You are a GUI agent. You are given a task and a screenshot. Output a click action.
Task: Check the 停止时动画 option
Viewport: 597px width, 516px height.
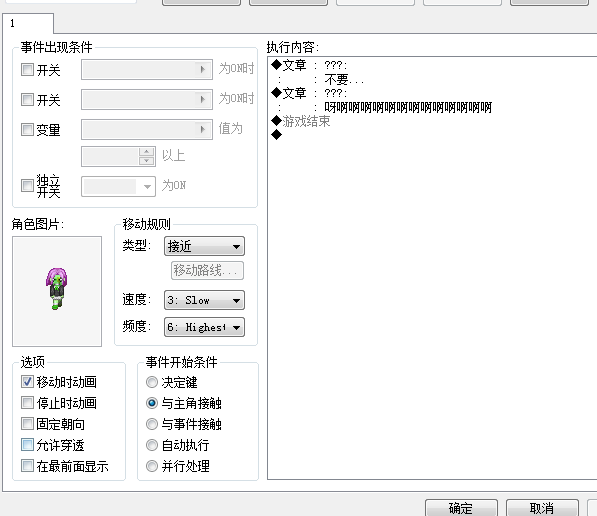pyautogui.click(x=27, y=403)
